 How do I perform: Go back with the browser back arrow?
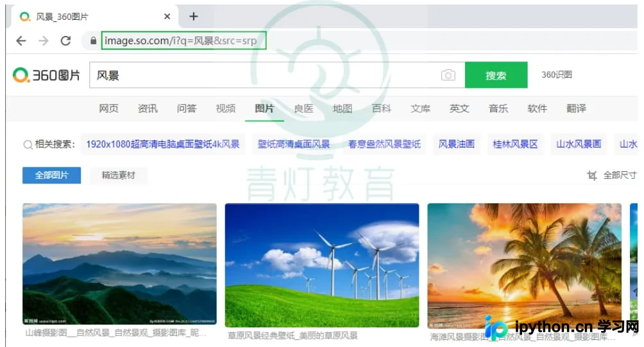[21, 40]
